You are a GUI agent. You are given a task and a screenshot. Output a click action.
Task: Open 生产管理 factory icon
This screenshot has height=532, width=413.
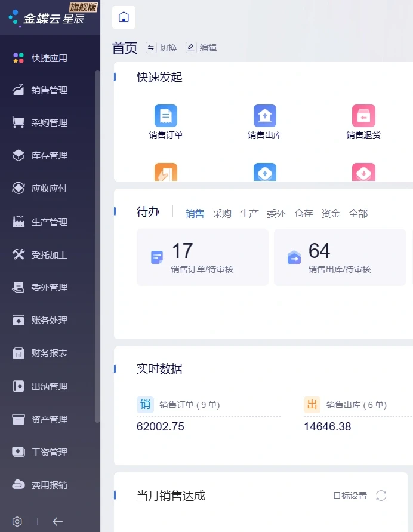point(19,221)
